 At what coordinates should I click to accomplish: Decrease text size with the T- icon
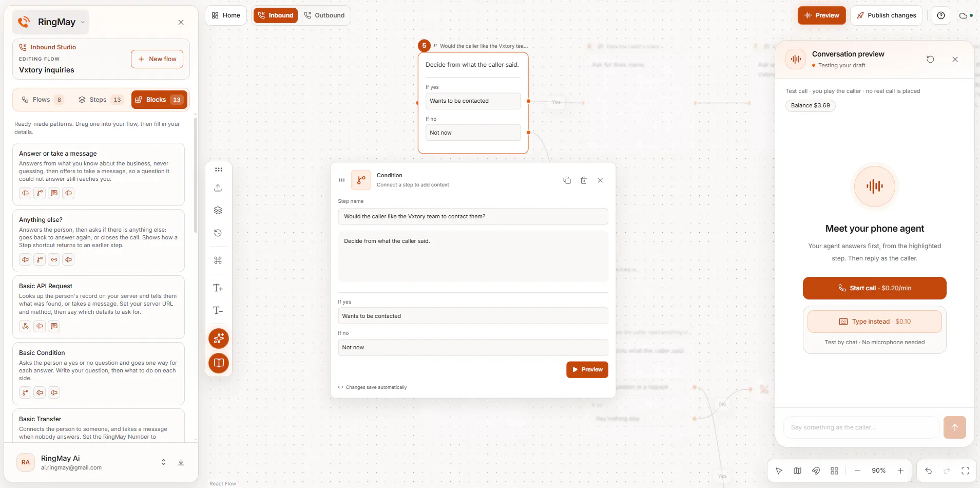[x=218, y=311]
